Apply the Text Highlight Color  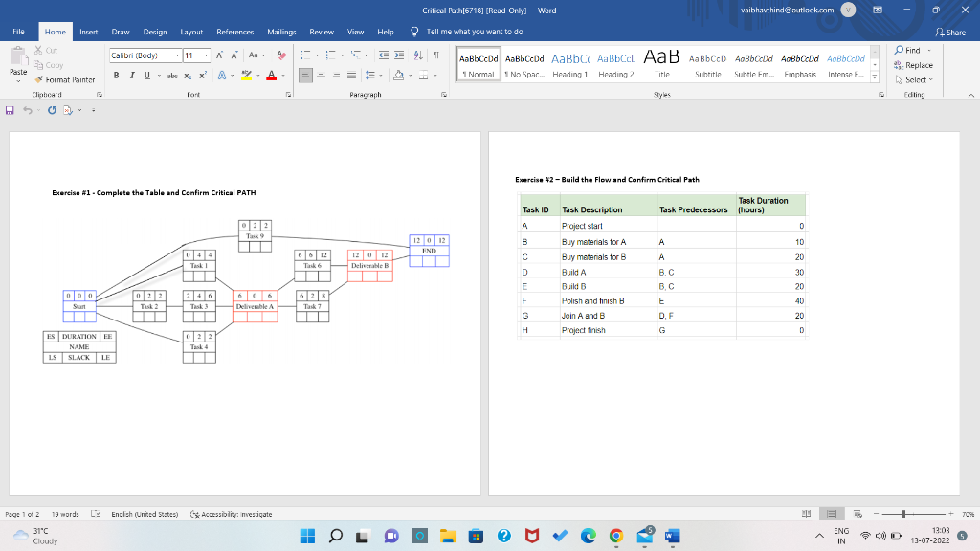[245, 76]
